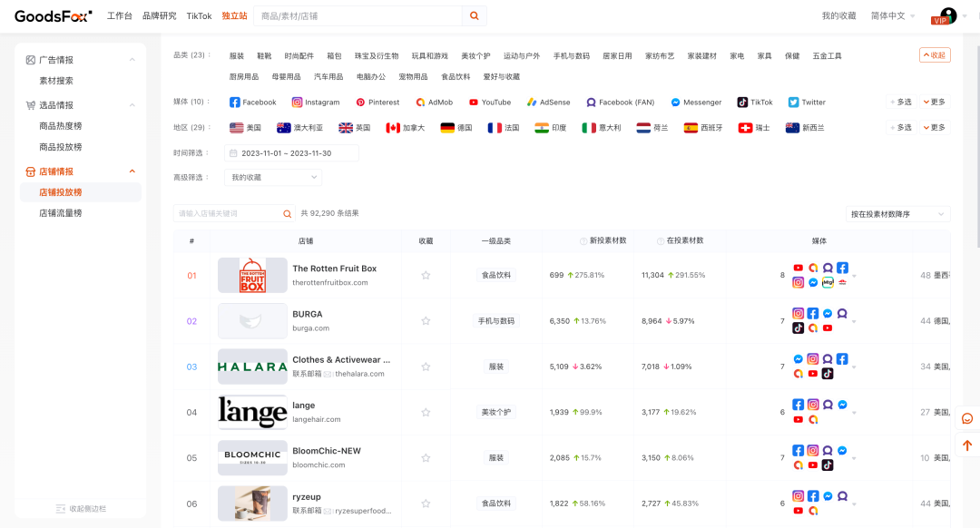
Task: Open burga.com store link
Action: coord(310,328)
